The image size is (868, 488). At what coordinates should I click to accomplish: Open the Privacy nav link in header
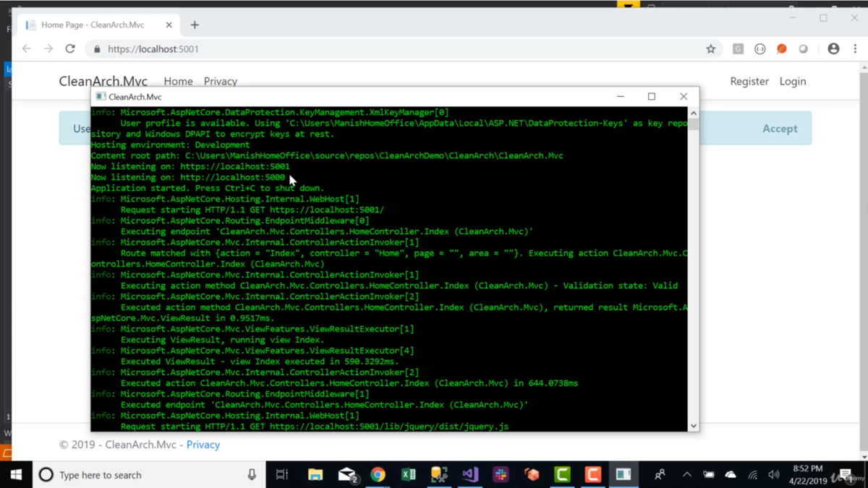pyautogui.click(x=221, y=81)
